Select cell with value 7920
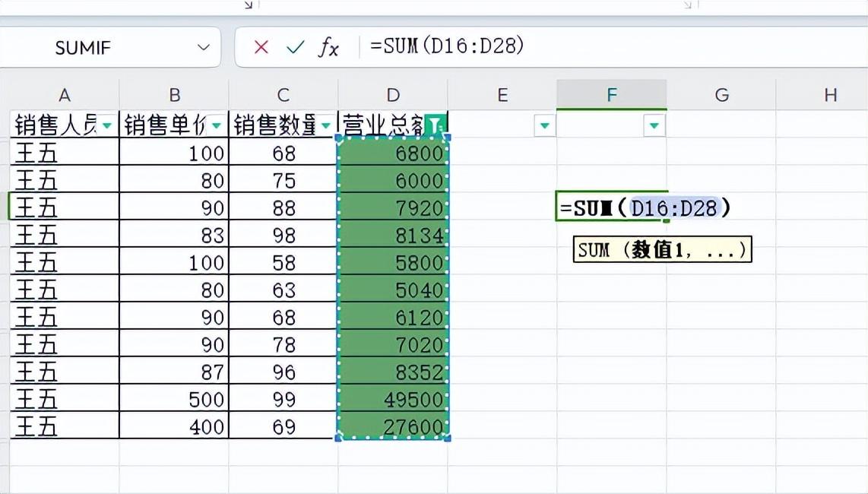The height and width of the screenshot is (494, 868). coord(393,207)
